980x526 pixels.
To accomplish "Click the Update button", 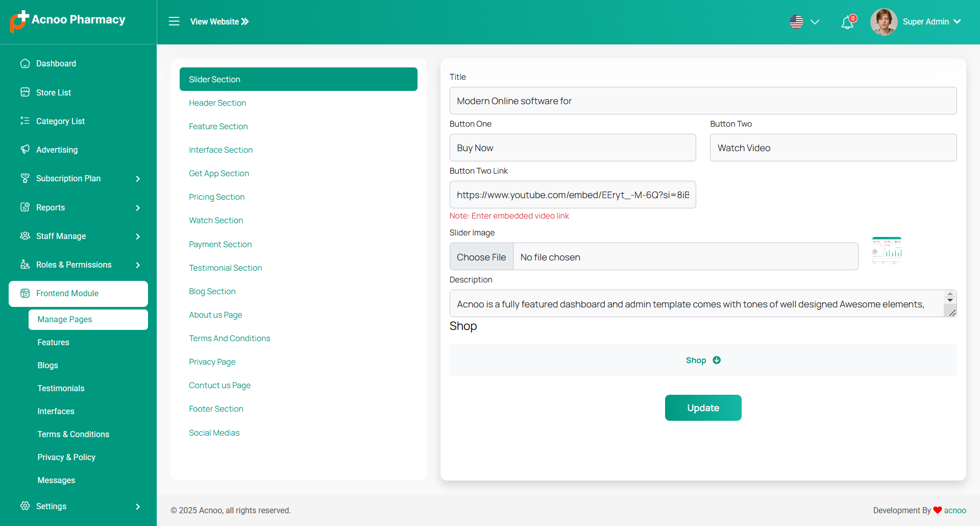I will [x=703, y=408].
